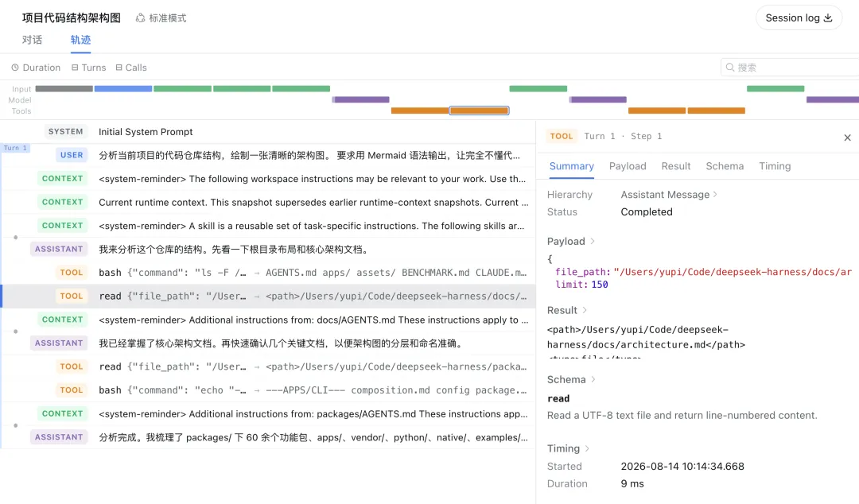859x504 pixels.
Task: Toggle the Turns view option
Action: click(x=89, y=68)
